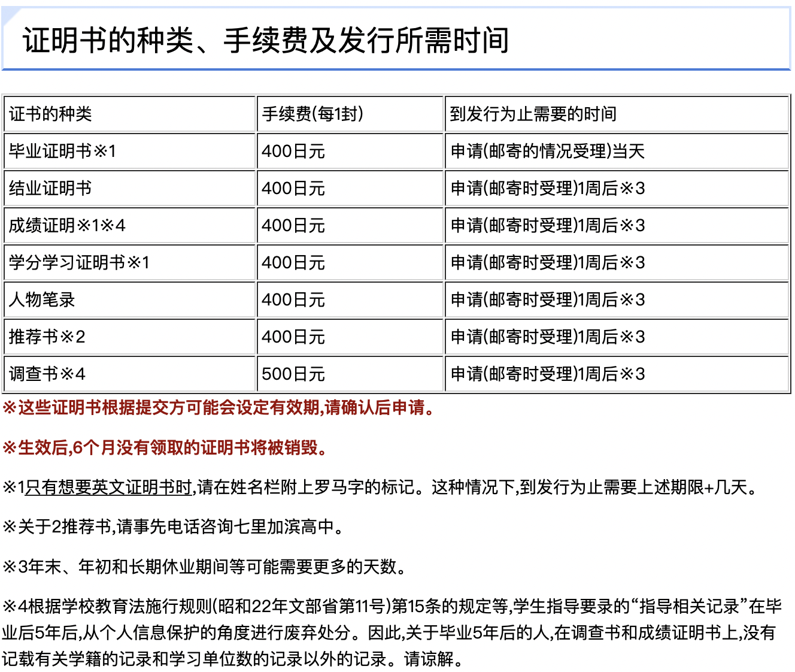This screenshot has height=672, width=795.
Task: Click the issuance time cell in the 结业证明书 row
Action: click(x=617, y=188)
